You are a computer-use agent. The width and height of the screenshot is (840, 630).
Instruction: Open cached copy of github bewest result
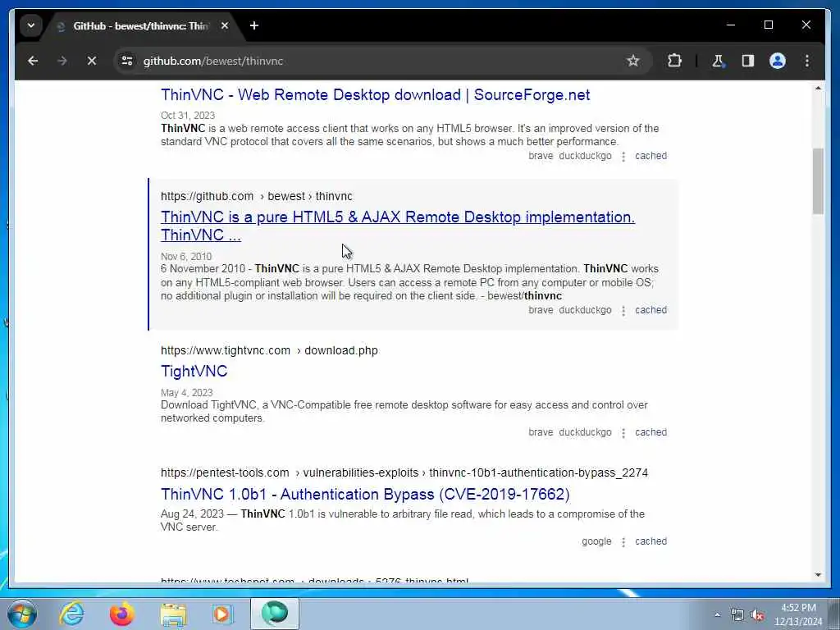pyautogui.click(x=651, y=310)
